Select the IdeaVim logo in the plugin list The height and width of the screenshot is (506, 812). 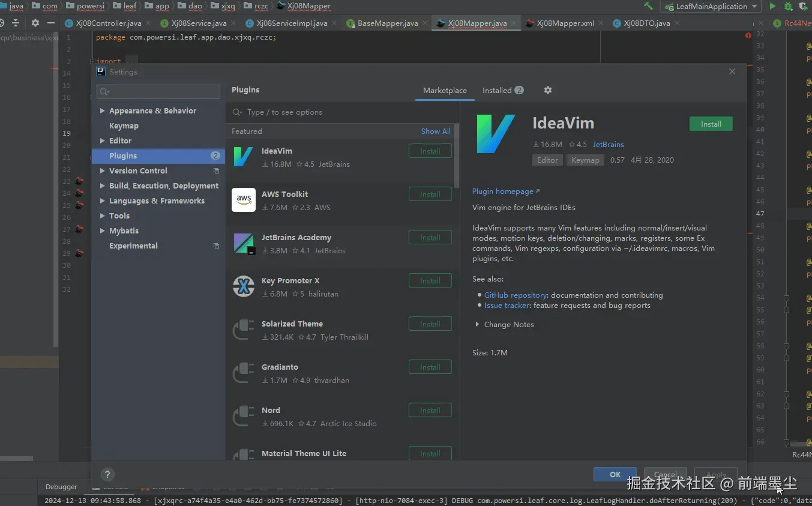coord(243,157)
